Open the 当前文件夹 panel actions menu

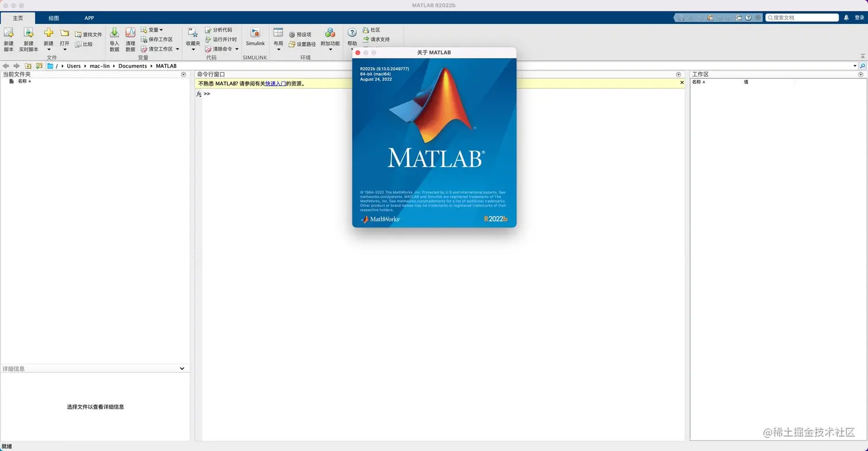point(184,75)
